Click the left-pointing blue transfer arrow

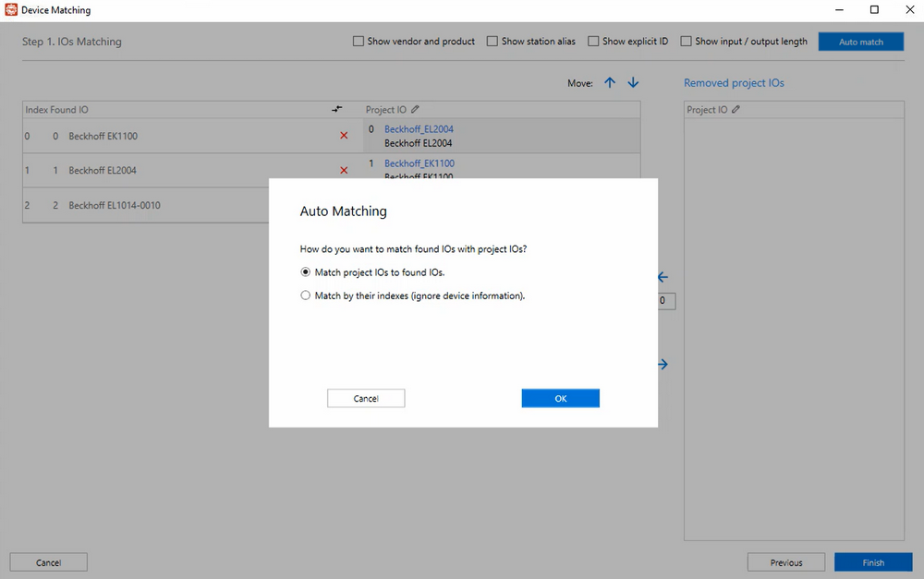(663, 277)
